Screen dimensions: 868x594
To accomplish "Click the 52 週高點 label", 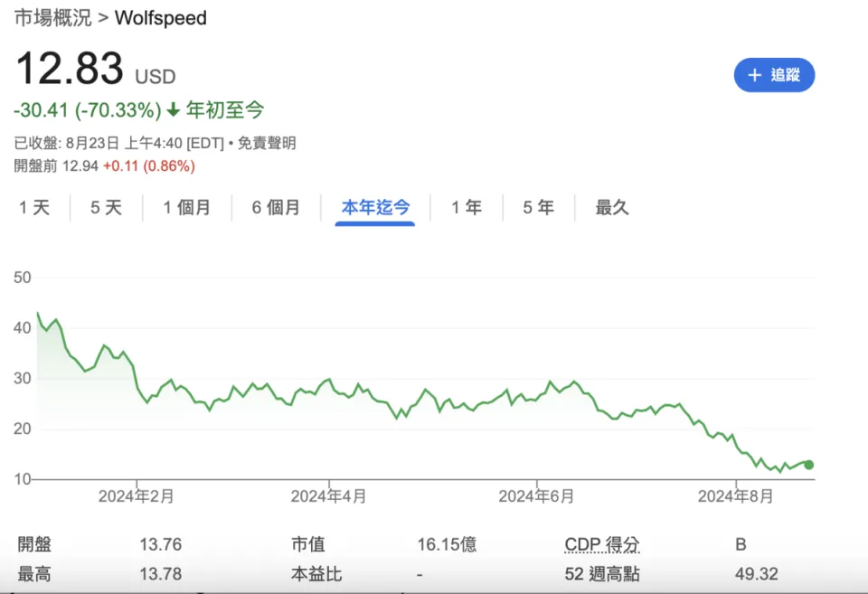I will (x=602, y=574).
